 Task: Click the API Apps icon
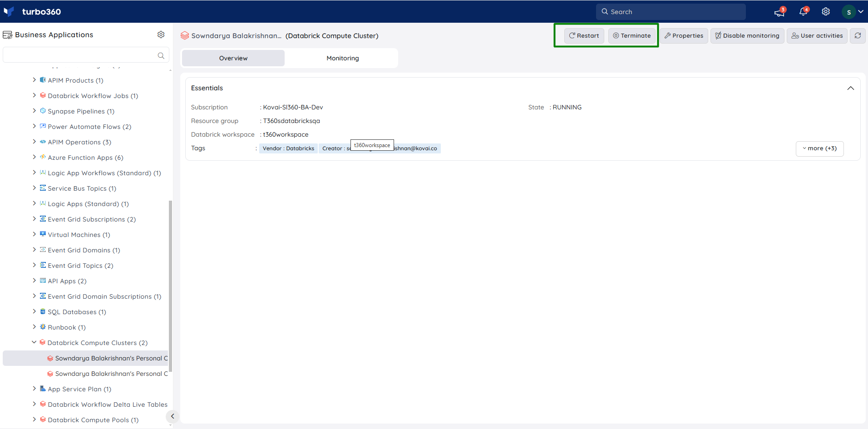(x=43, y=281)
